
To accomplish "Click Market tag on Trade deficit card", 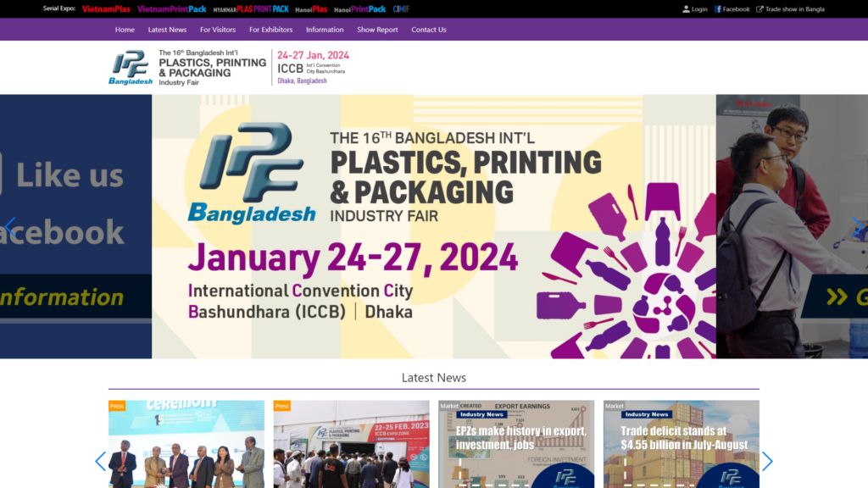I will click(614, 406).
